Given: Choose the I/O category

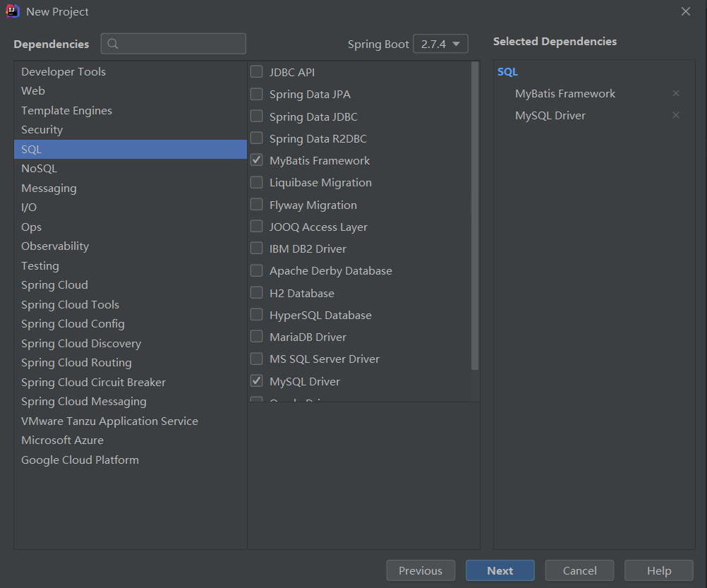Looking at the screenshot, I should [131, 208].
